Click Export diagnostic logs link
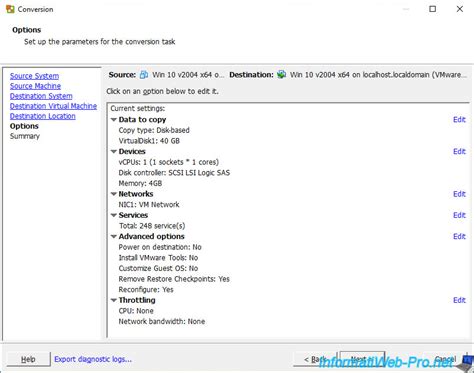Viewport: 474px width, 373px height. tap(93, 359)
